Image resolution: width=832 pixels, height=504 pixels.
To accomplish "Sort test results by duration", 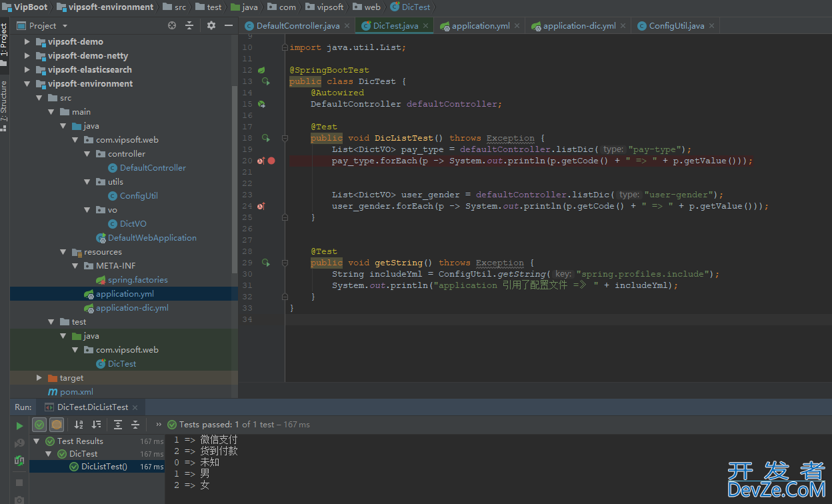I will tap(97, 425).
